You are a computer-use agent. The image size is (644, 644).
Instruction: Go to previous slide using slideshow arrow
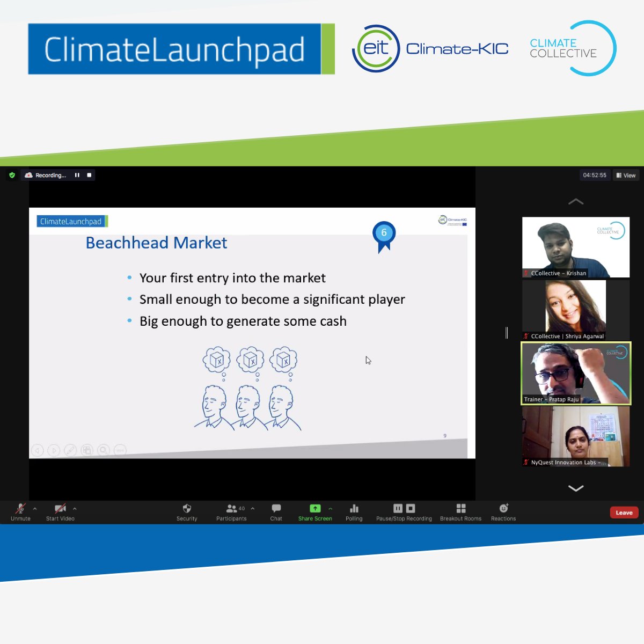click(x=37, y=450)
